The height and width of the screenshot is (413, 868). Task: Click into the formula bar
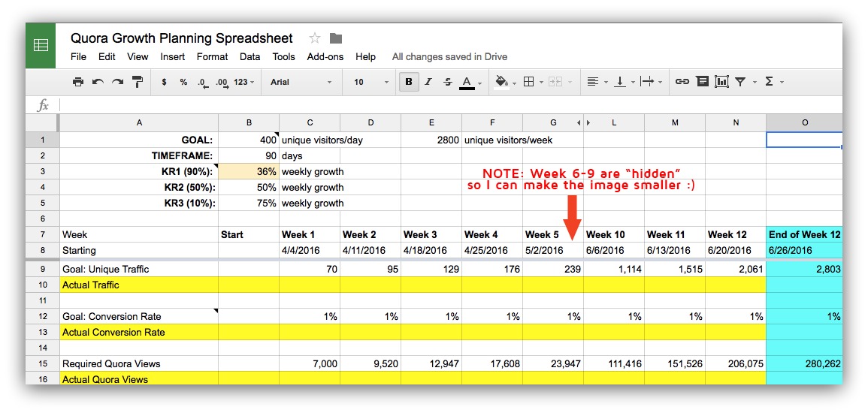tap(449, 105)
